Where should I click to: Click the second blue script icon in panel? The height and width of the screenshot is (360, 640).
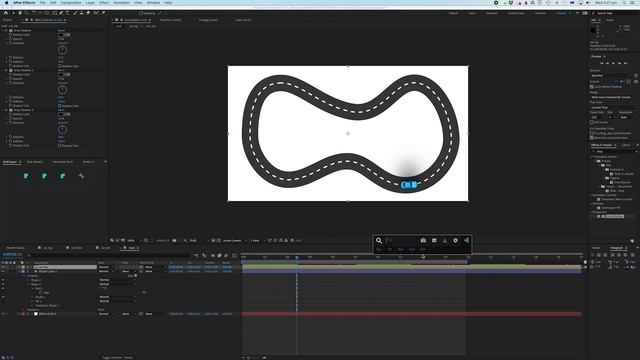click(x=44, y=176)
